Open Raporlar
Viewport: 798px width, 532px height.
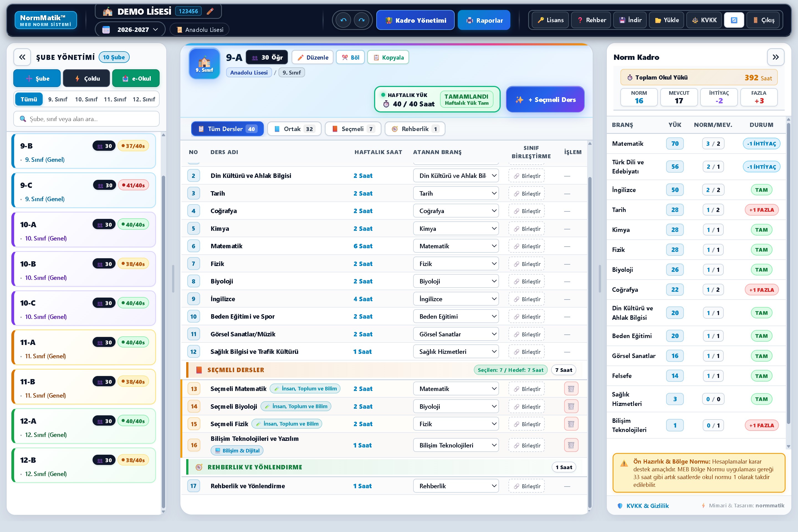point(484,20)
